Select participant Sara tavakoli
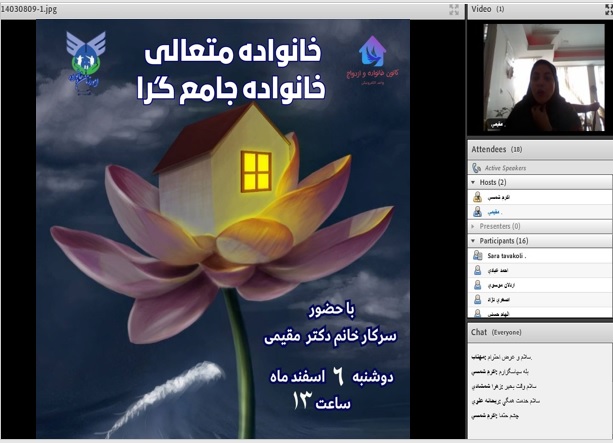The height and width of the screenshot is (443, 613). 540,256
